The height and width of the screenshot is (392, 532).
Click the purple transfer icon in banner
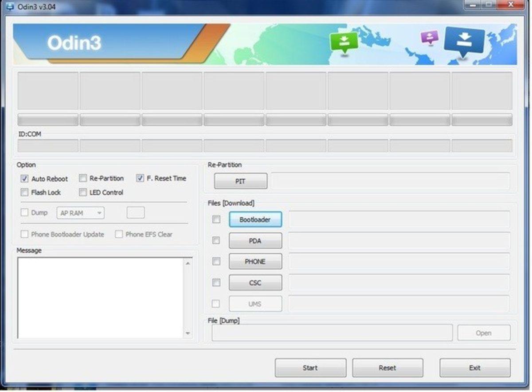pos(429,38)
